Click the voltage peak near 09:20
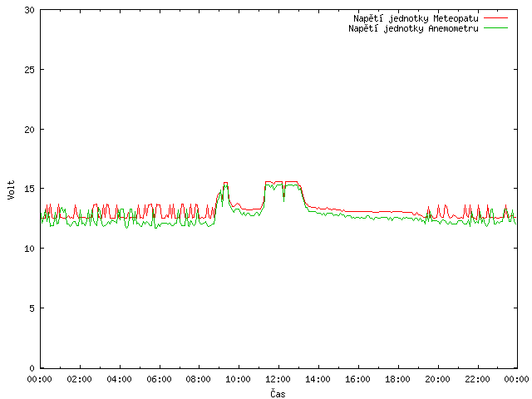The height and width of the screenshot is (399, 532). point(225,183)
